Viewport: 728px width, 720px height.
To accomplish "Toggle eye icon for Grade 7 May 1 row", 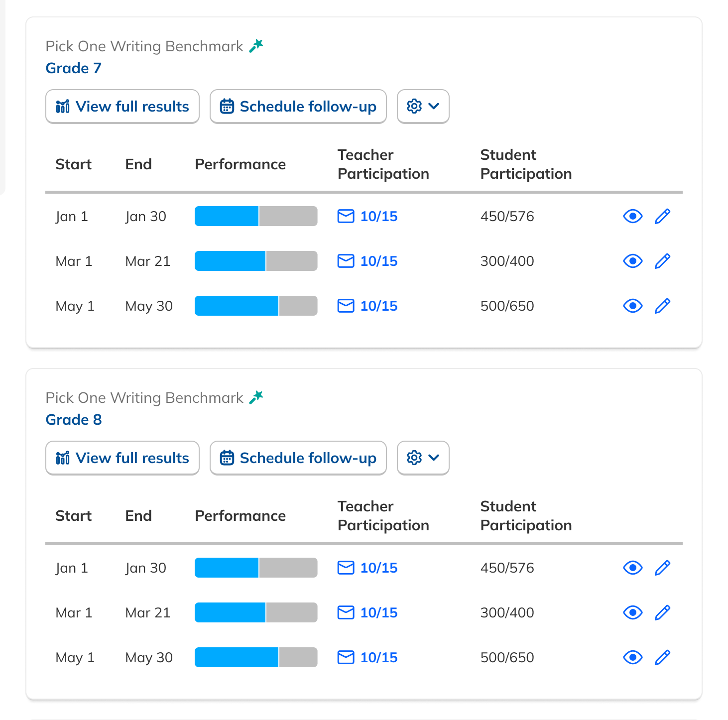I will tap(632, 306).
